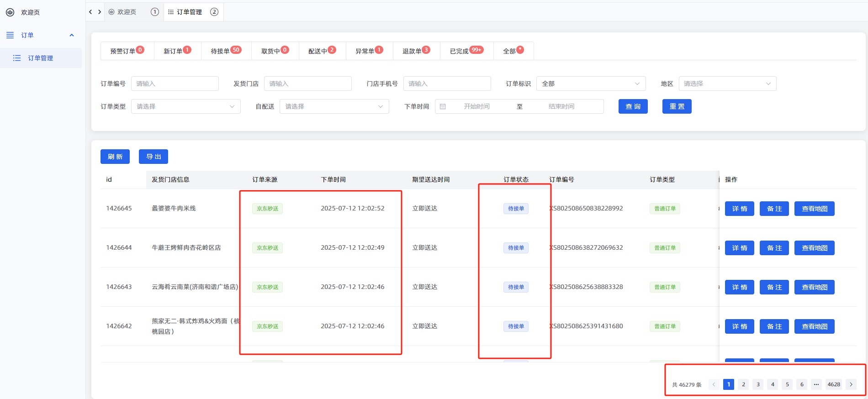Expand the 订单类型 dropdown
The image size is (868, 399).
click(186, 106)
